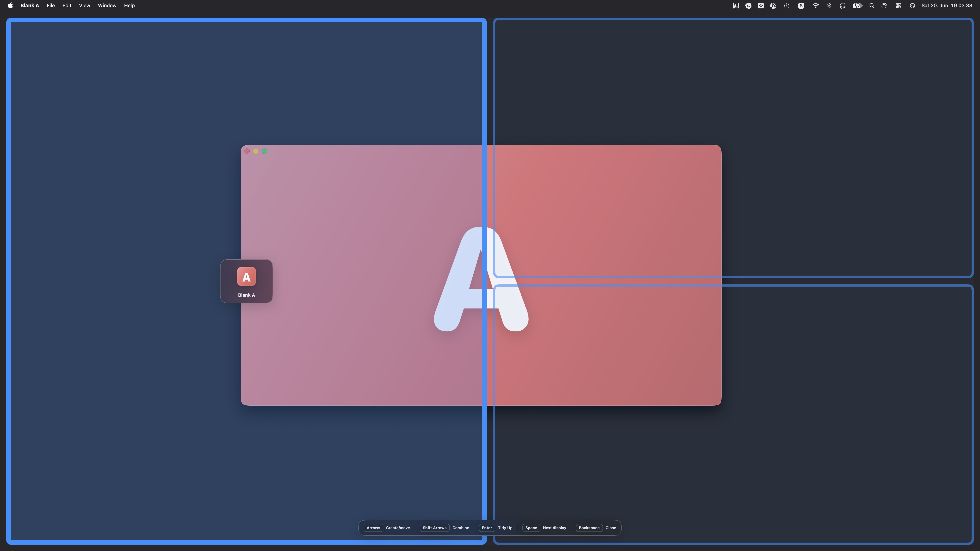
Task: Click the headphones menu bar icon
Action: click(842, 5)
